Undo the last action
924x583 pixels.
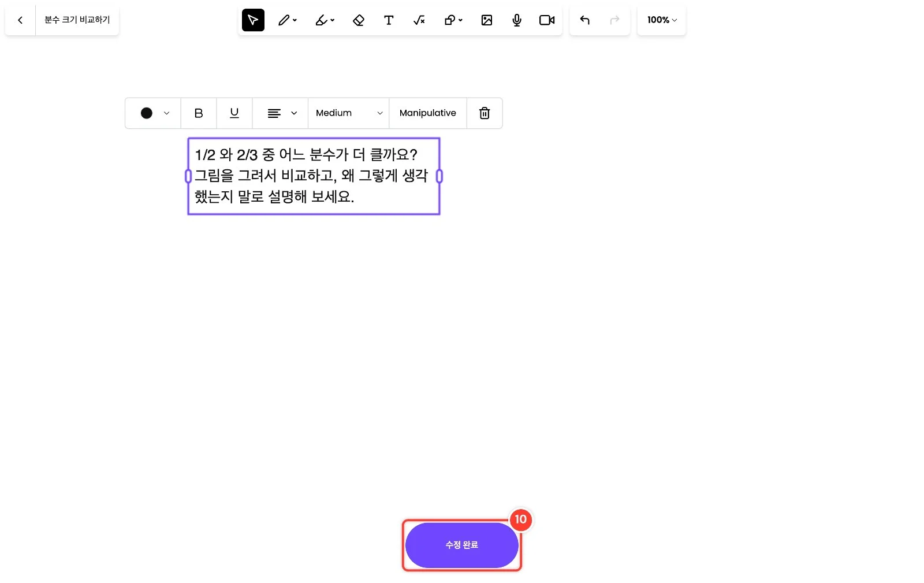(585, 20)
